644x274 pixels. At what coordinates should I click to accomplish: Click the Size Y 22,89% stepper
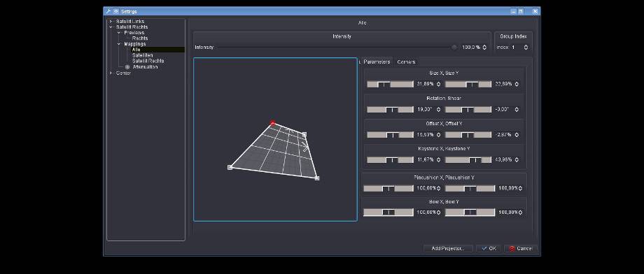point(517,84)
